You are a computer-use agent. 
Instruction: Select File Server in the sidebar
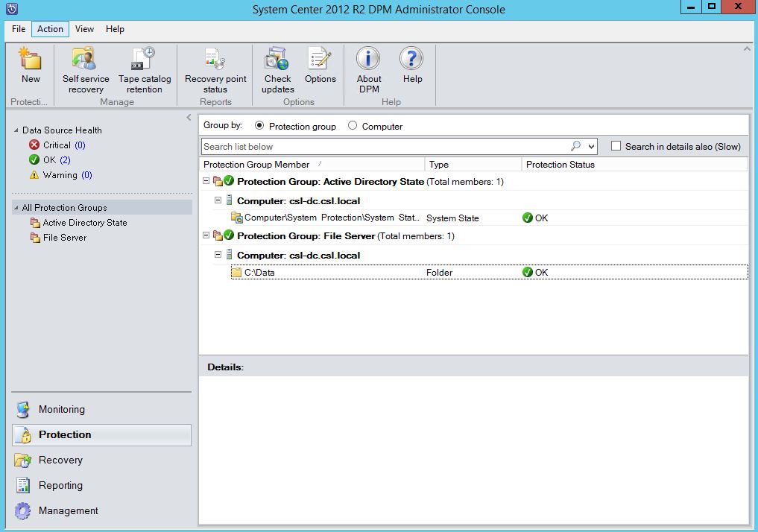pyautogui.click(x=65, y=238)
